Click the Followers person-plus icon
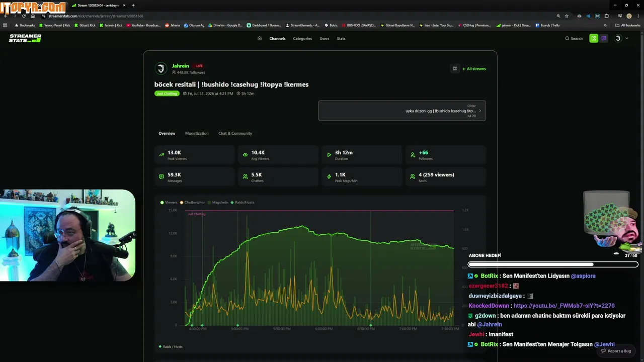 pos(413,155)
